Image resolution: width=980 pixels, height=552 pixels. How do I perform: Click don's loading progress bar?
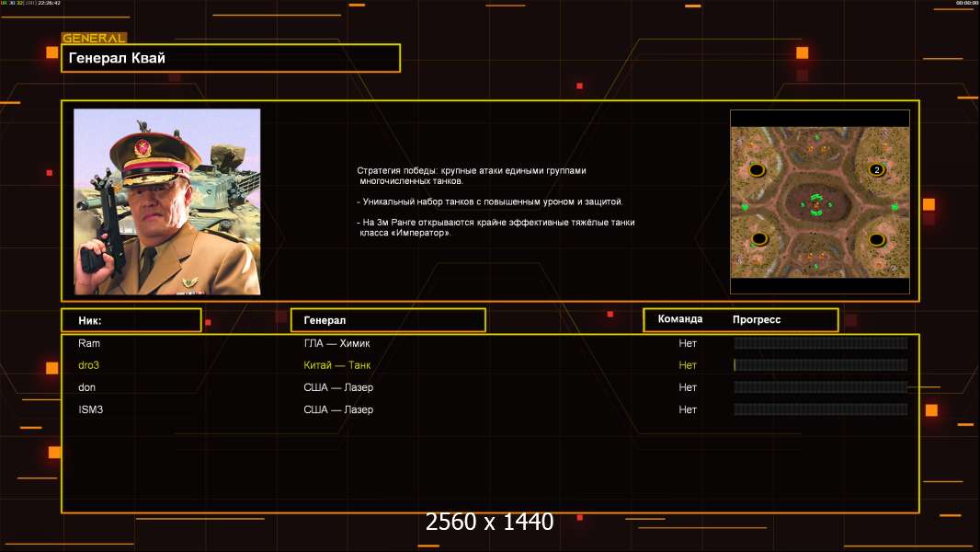[821, 387]
